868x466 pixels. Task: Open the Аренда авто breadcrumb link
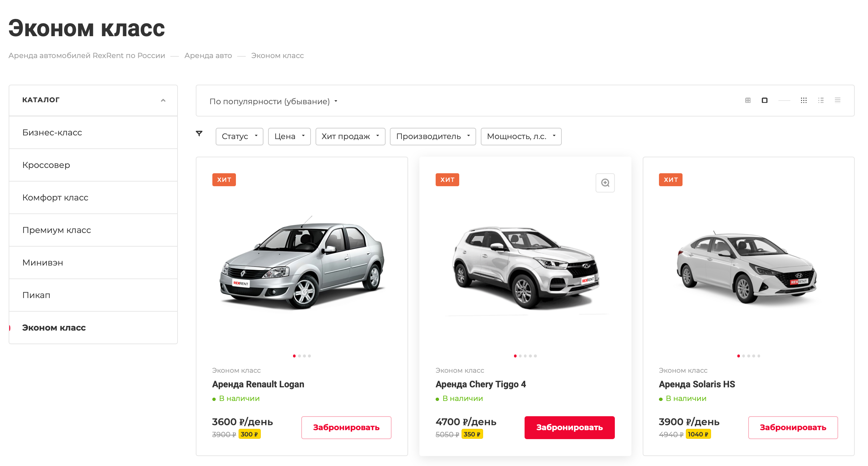pyautogui.click(x=208, y=55)
